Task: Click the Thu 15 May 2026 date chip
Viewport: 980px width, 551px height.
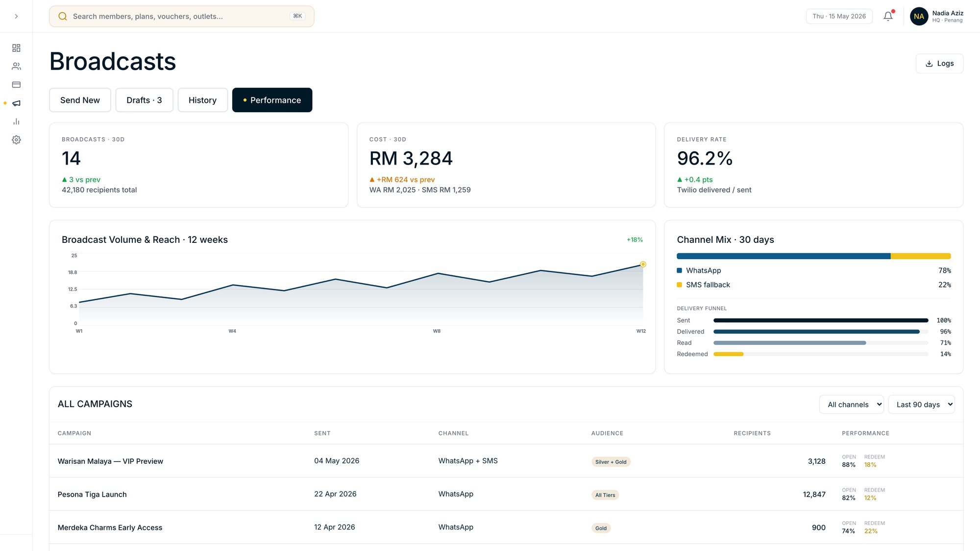Action: (839, 16)
